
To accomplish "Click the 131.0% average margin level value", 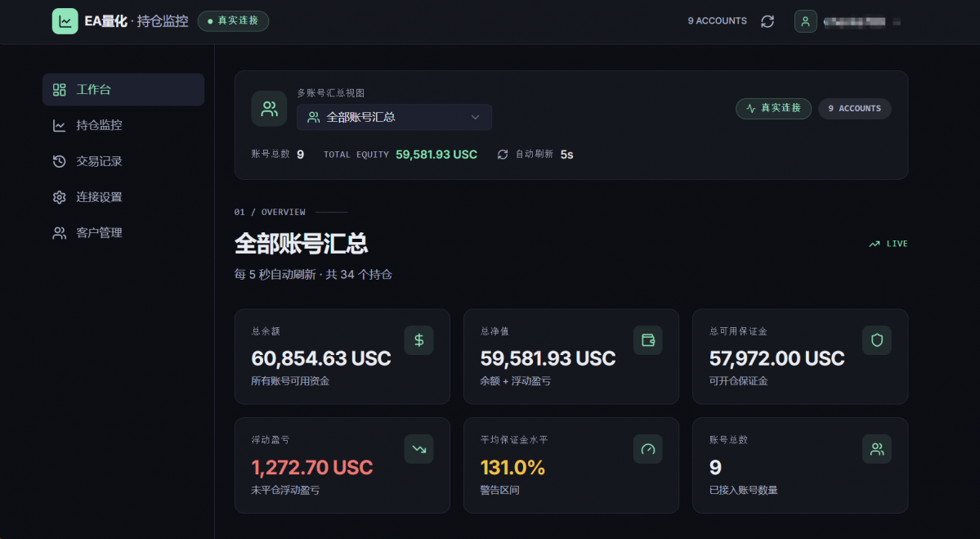I will pyautogui.click(x=512, y=468).
